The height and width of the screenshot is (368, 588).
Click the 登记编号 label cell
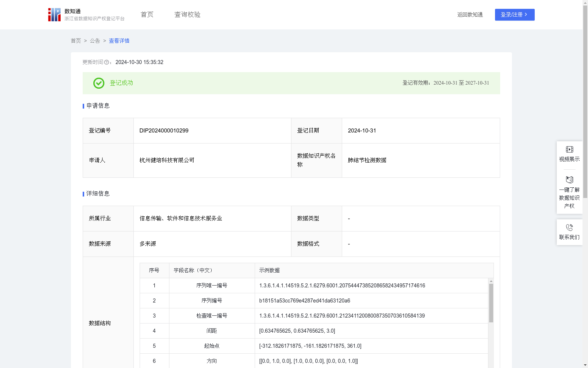click(108, 131)
